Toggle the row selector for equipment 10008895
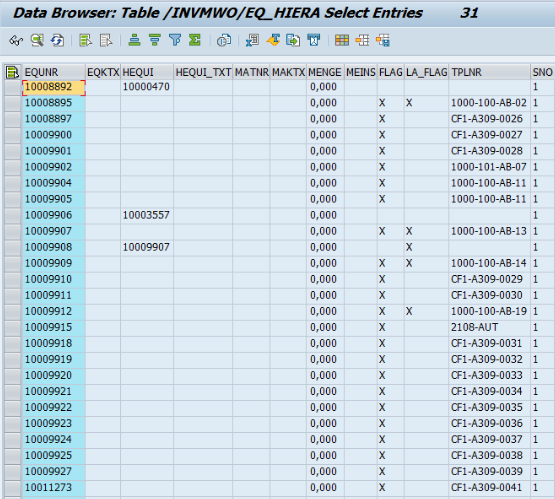The height and width of the screenshot is (499, 555). [13, 103]
